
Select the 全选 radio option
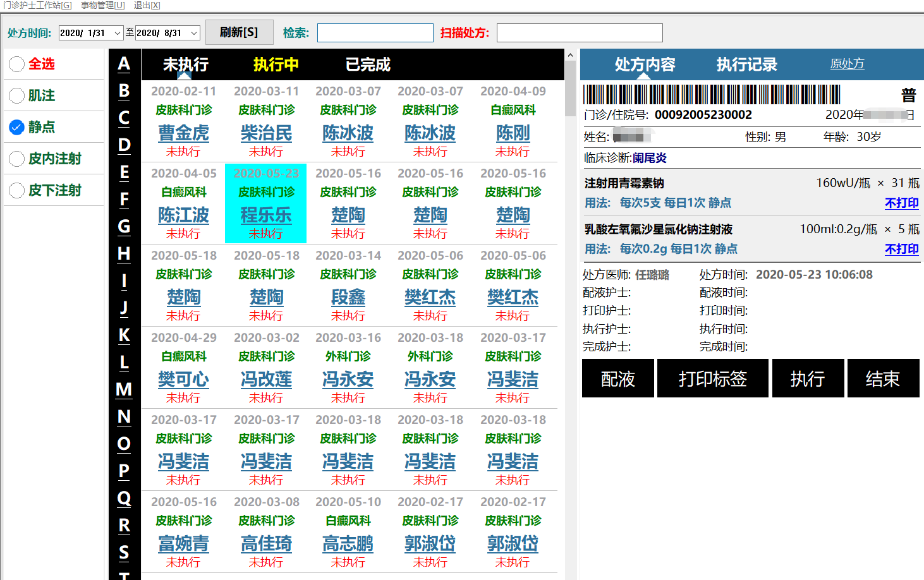pyautogui.click(x=17, y=64)
